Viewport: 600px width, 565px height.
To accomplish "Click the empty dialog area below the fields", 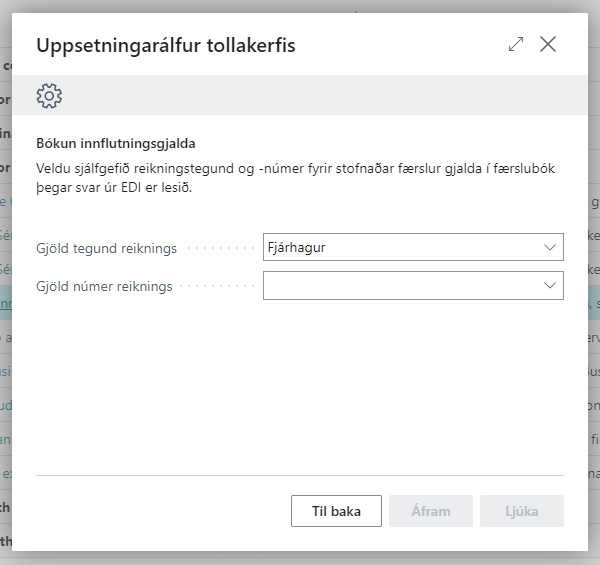I will (x=300, y=390).
